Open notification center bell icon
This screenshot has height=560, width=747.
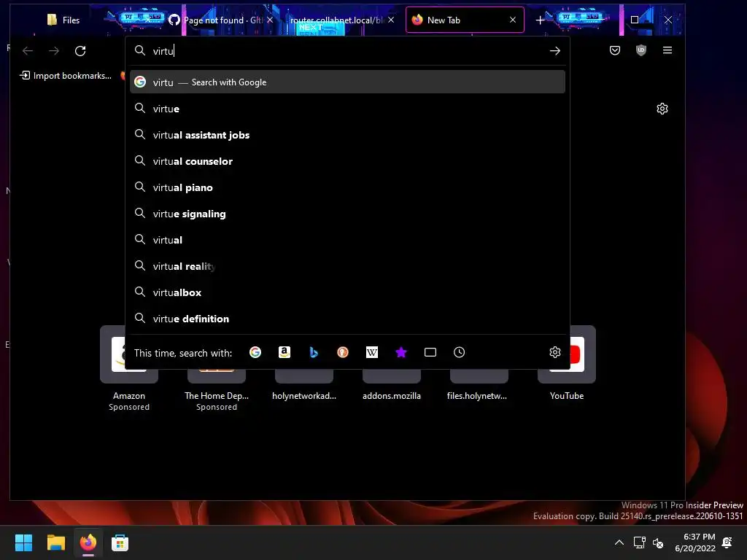pos(727,542)
